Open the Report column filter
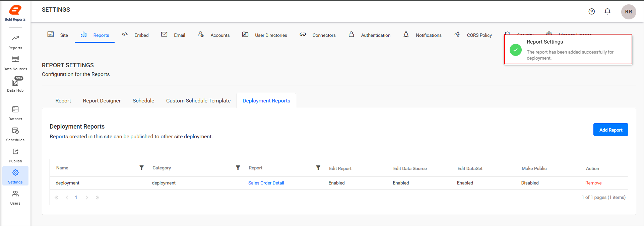This screenshot has height=226, width=644. coord(318,168)
